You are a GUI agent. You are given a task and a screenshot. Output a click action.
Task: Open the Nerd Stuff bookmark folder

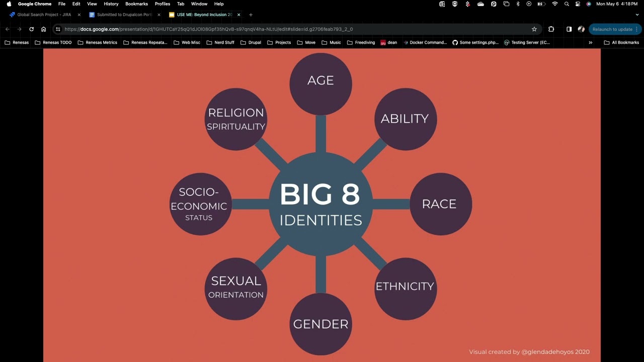(x=220, y=43)
